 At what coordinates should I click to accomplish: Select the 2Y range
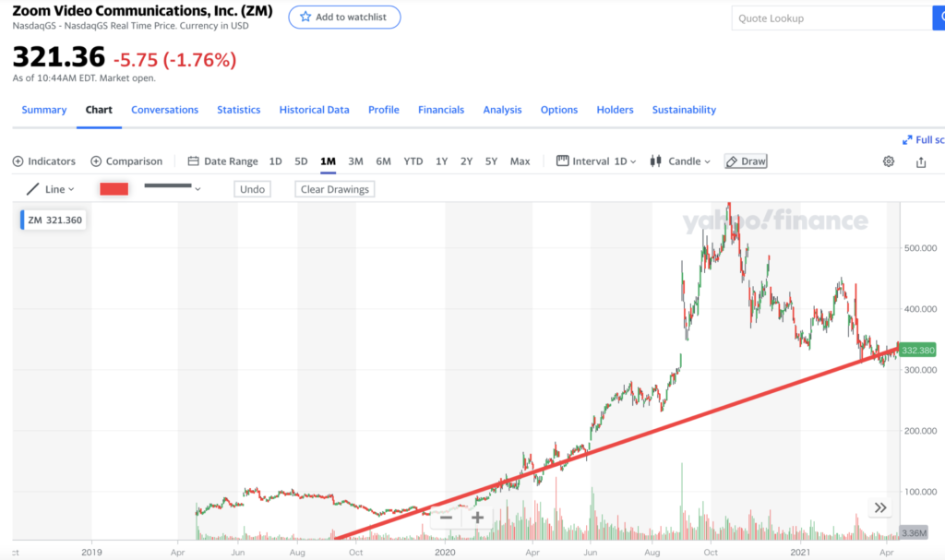[x=466, y=161]
